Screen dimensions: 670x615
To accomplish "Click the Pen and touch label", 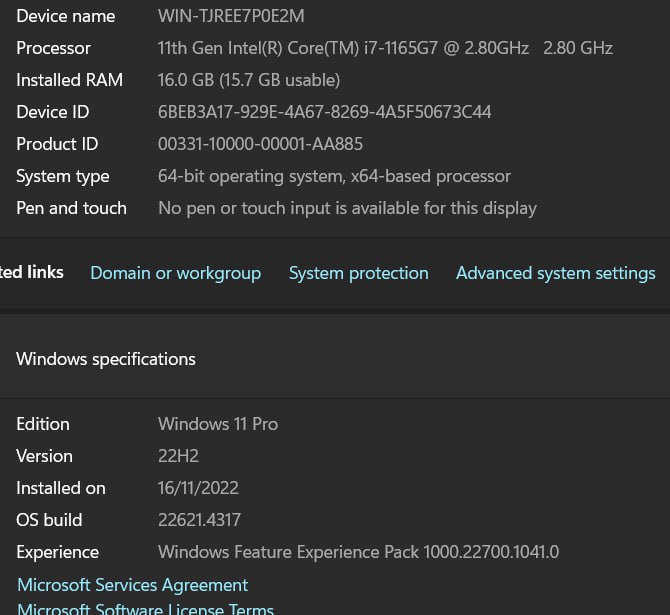I will [71, 208].
